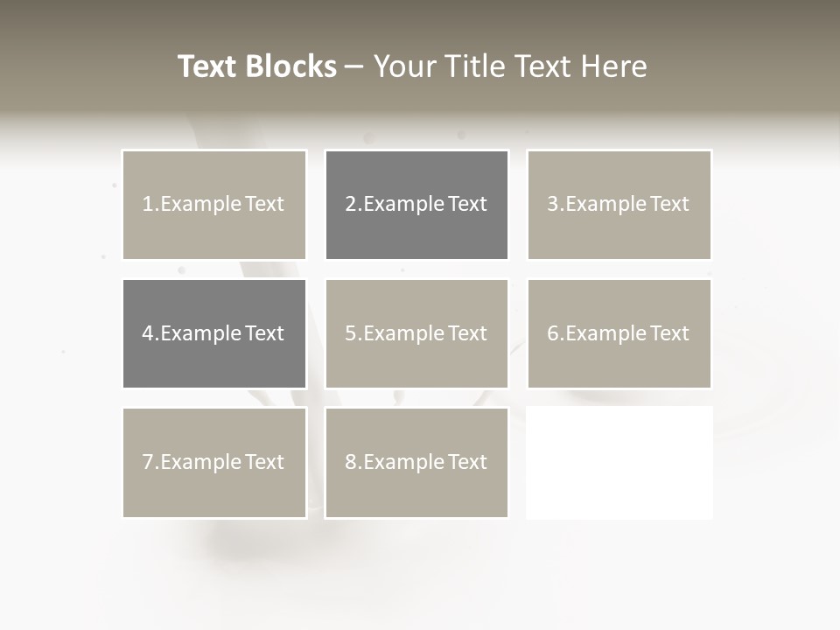
Task: Select the "7.Example Text" block
Action: point(214,462)
